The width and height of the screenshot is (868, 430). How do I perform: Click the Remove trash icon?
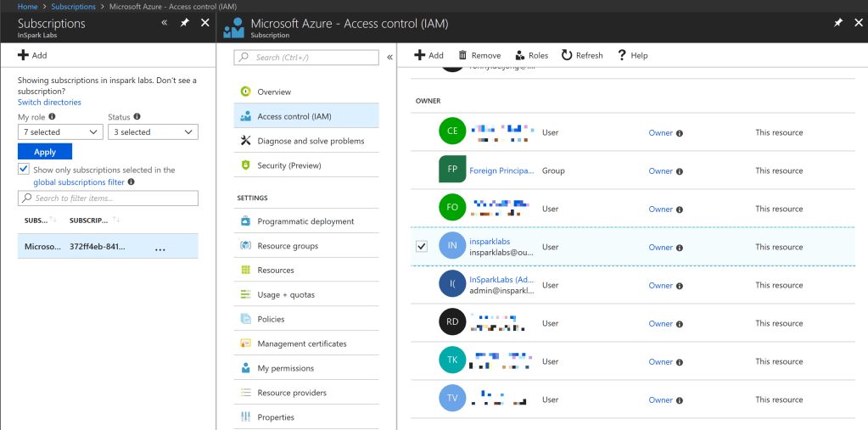pos(463,55)
